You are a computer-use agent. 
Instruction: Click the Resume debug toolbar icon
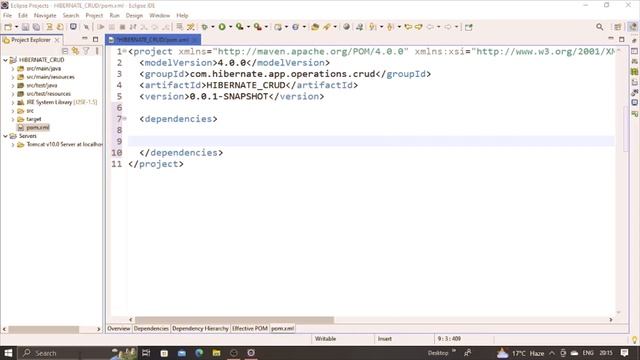click(x=101, y=27)
